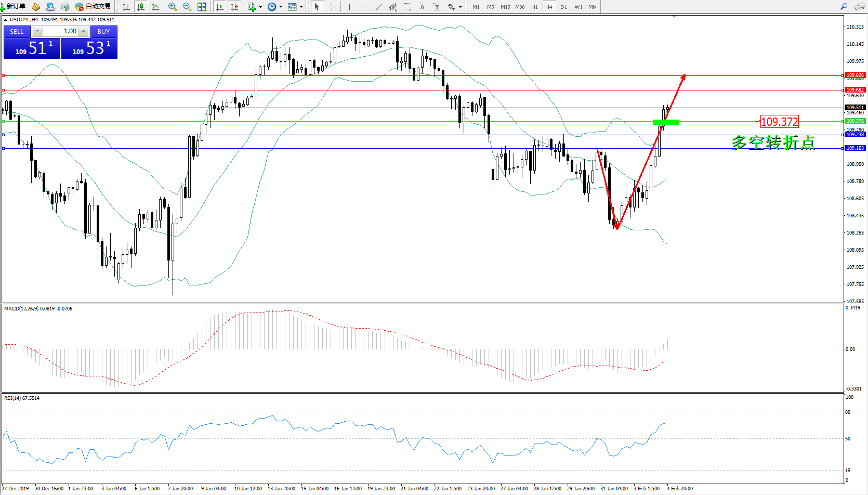Toggle the chart auto scroll button
868x495 pixels.
point(220,7)
